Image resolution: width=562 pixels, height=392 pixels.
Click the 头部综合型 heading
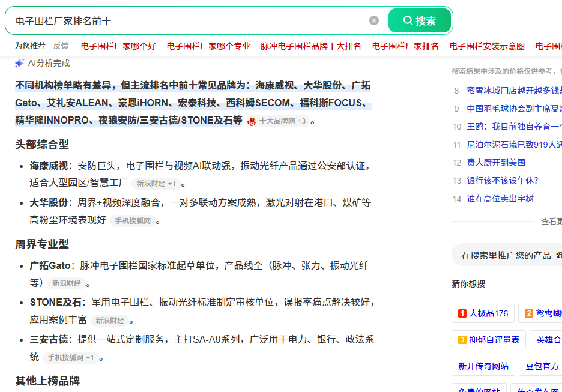(42, 145)
